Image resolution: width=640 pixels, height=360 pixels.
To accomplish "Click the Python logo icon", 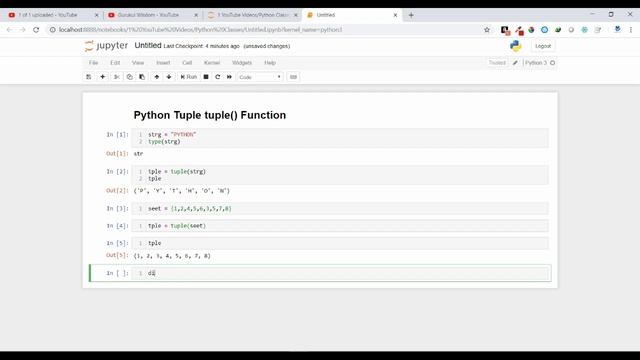I will tap(516, 46).
